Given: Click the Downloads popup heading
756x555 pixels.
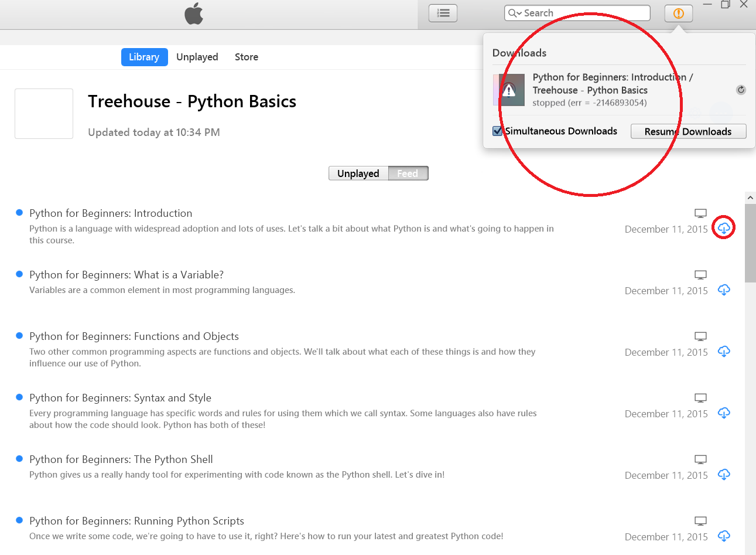Looking at the screenshot, I should [519, 53].
